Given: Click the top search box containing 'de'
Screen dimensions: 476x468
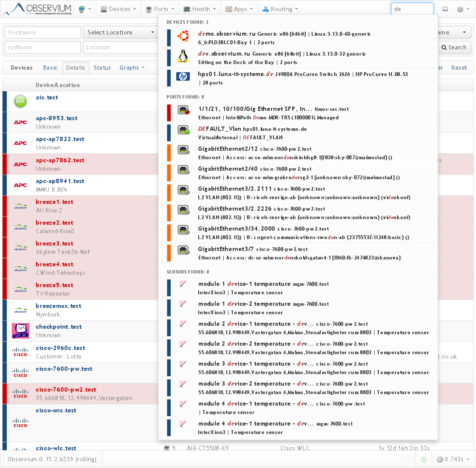Looking at the screenshot, I should (x=412, y=9).
